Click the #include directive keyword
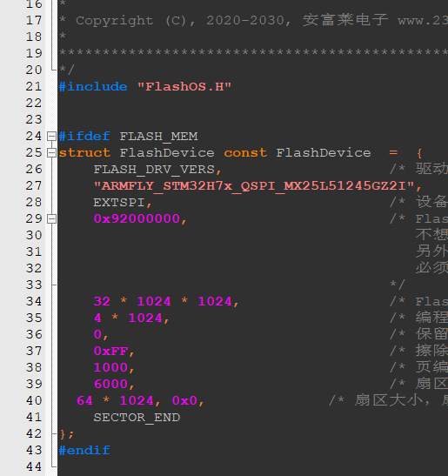This screenshot has width=448, height=476. (x=93, y=87)
